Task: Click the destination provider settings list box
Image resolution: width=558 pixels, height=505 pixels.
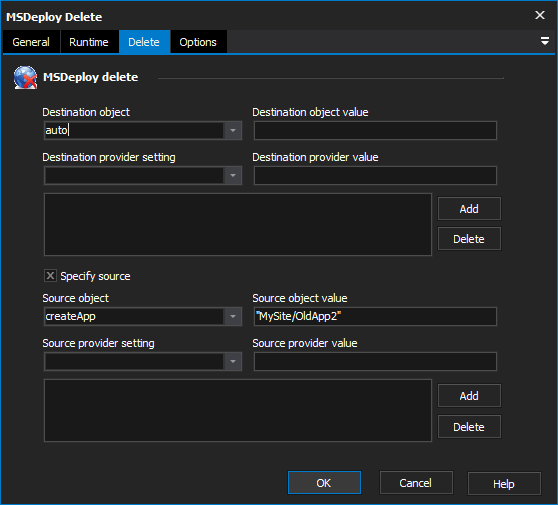Action: tap(238, 224)
